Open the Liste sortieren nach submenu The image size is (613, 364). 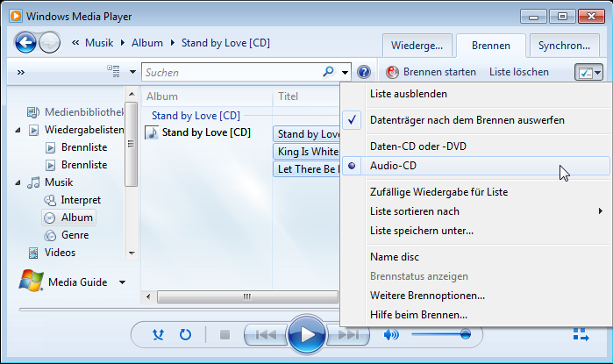pos(476,211)
